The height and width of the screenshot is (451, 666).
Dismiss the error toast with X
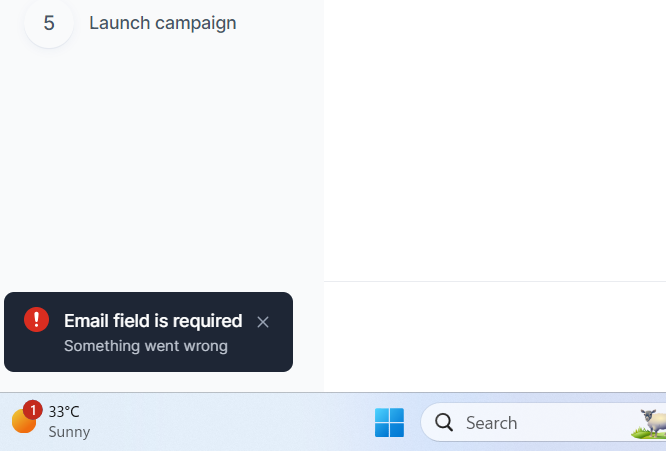click(x=263, y=322)
